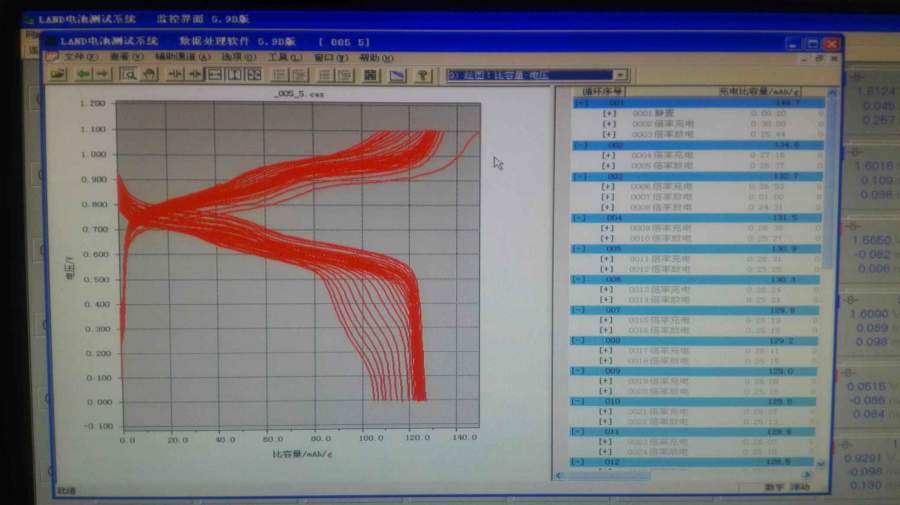Click the dark calculator-style toolbar icon
This screenshot has height=505, width=900.
click(371, 75)
